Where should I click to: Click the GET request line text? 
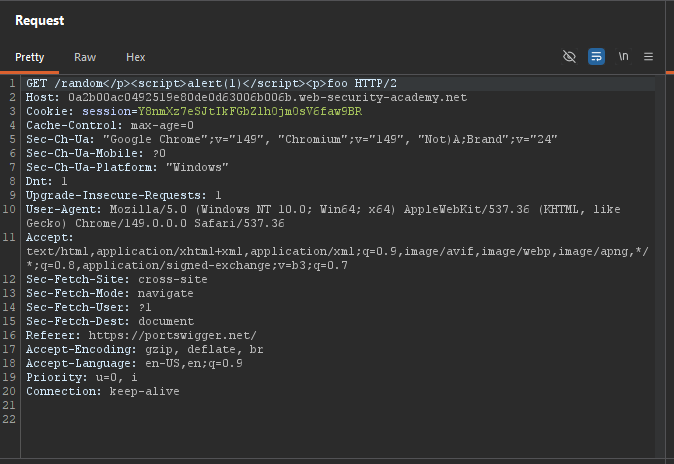point(211,83)
